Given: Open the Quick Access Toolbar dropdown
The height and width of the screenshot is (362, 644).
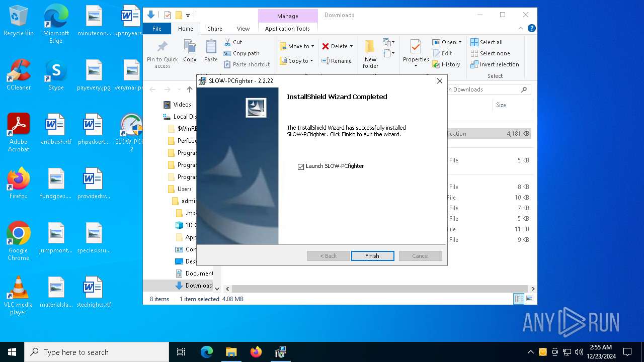Looking at the screenshot, I should pyautogui.click(x=188, y=15).
